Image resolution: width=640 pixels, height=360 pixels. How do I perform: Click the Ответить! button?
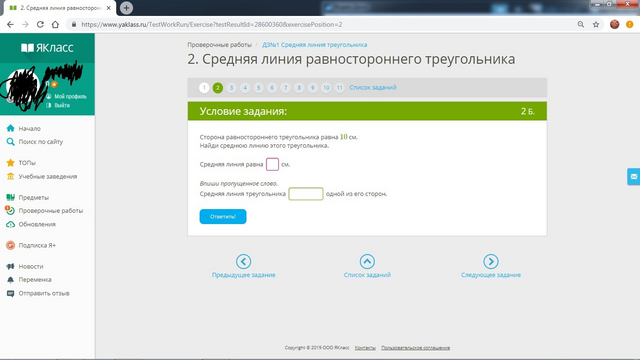pyautogui.click(x=223, y=216)
